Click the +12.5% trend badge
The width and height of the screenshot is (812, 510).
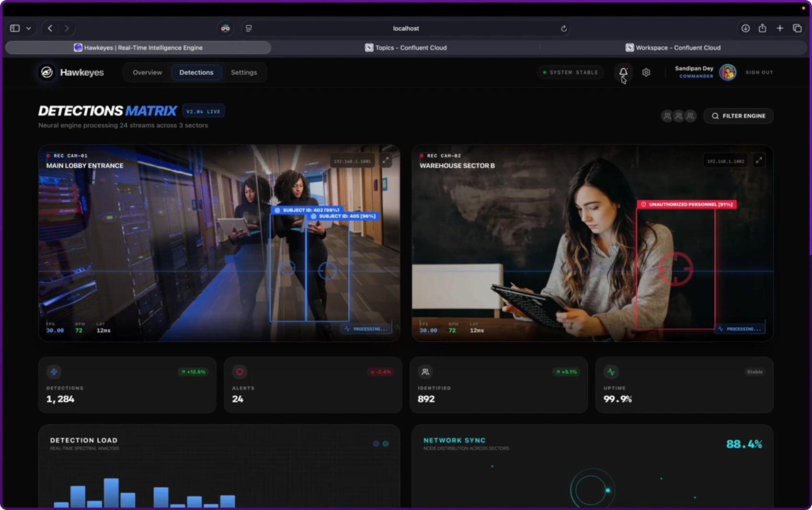[x=193, y=371]
